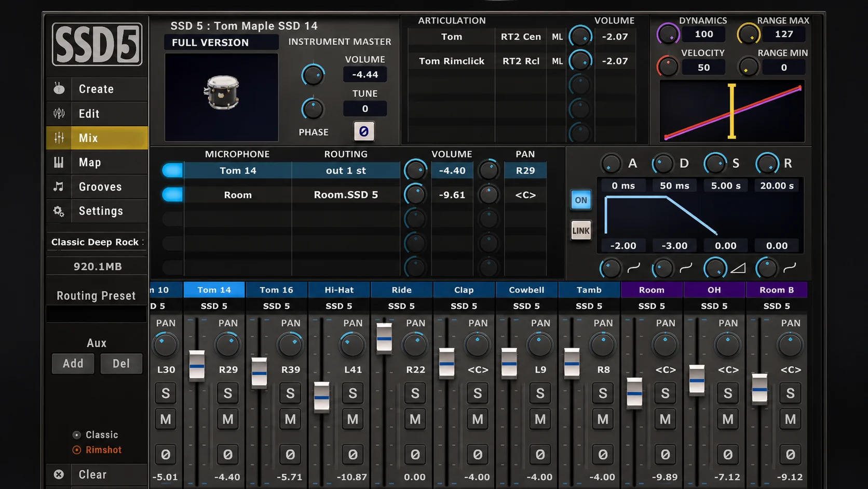The height and width of the screenshot is (489, 868).
Task: Open the Settings page
Action: [97, 211]
